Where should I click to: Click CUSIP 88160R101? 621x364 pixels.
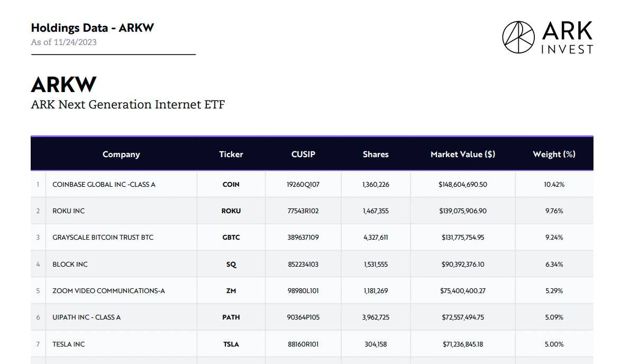point(303,344)
